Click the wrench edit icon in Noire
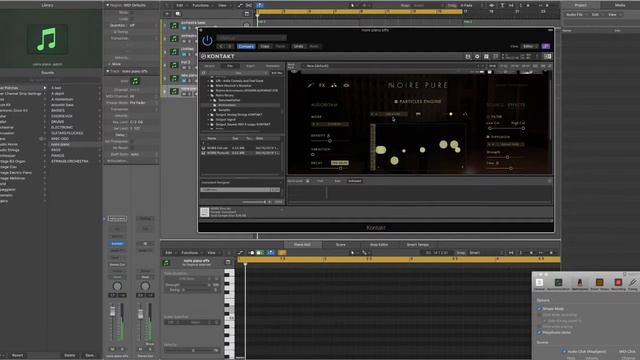640x360 pixels. click(x=311, y=85)
